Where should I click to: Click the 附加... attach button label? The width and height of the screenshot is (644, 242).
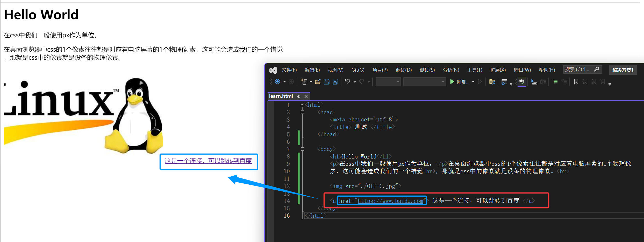[463, 82]
